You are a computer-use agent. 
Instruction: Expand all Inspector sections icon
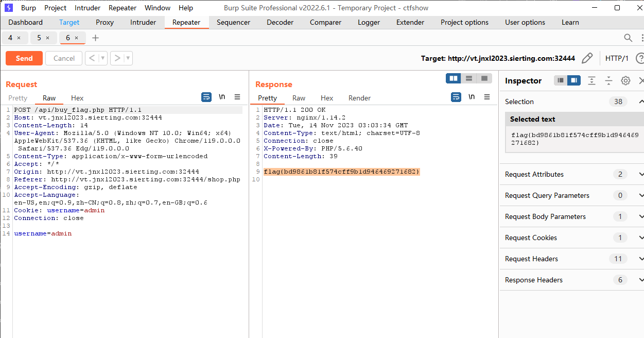[592, 80]
